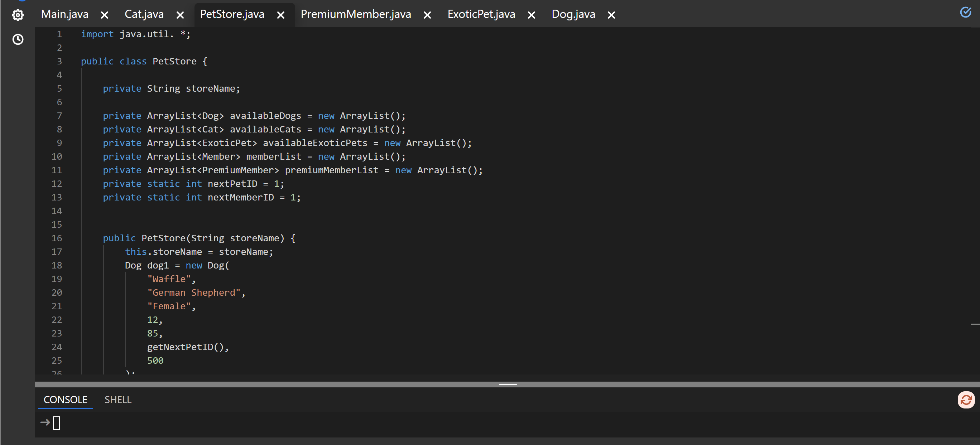Viewport: 980px width, 445px height.
Task: Switch to the Cat.java tab
Action: (x=144, y=14)
